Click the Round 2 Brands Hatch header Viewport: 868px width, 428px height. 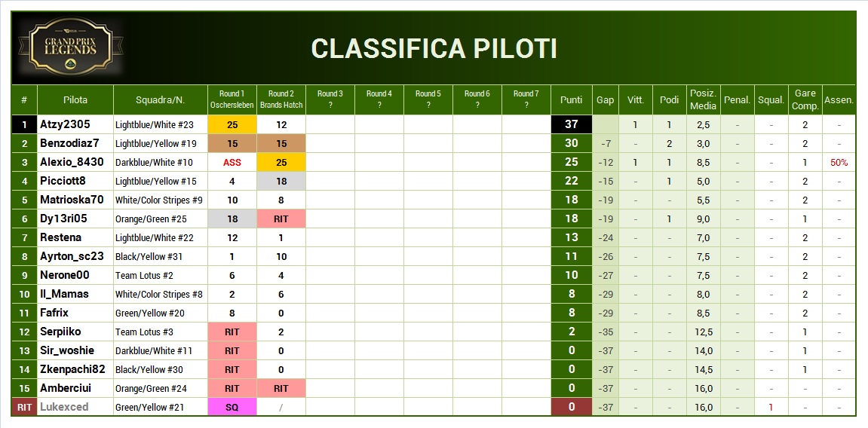281,100
